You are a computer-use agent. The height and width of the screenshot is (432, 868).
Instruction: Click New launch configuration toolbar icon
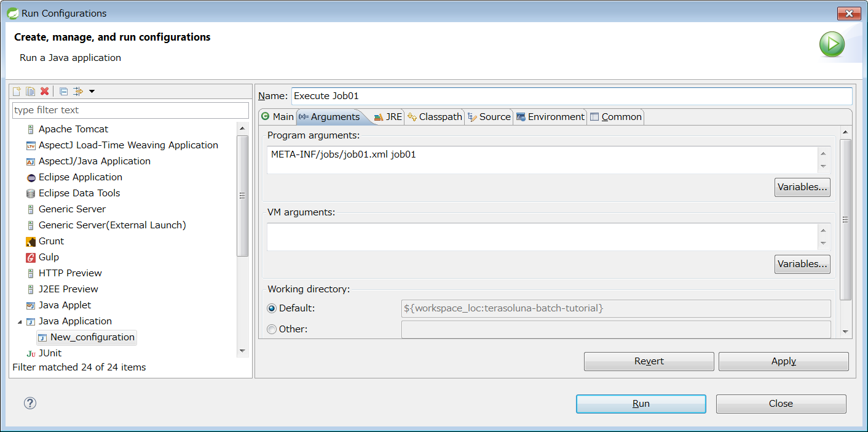pos(17,91)
